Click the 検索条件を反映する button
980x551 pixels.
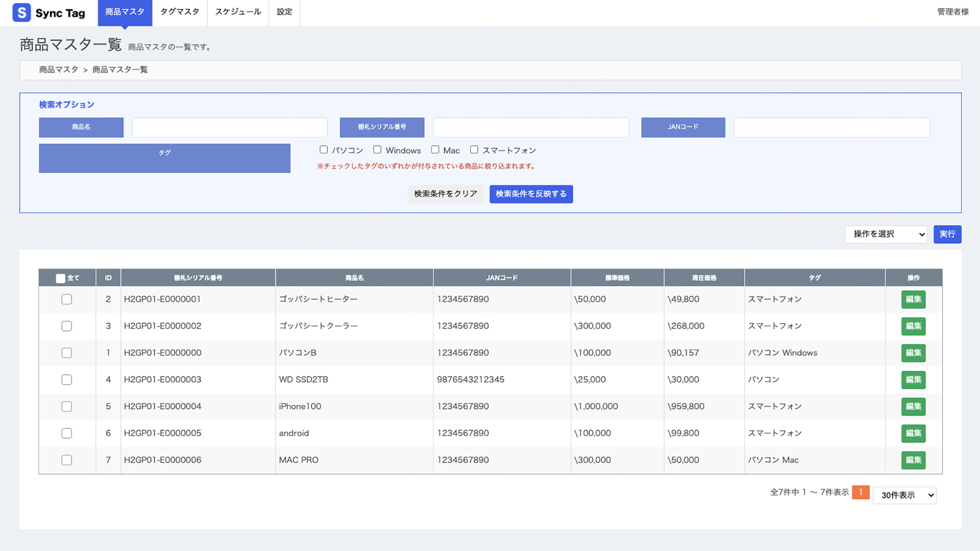pos(531,194)
